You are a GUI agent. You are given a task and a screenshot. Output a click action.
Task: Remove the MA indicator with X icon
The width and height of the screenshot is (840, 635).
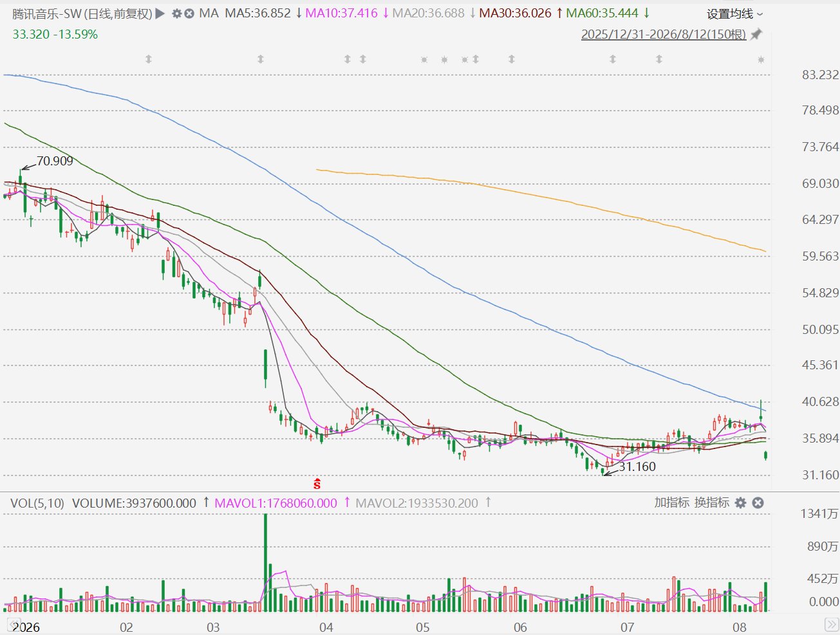click(x=189, y=13)
